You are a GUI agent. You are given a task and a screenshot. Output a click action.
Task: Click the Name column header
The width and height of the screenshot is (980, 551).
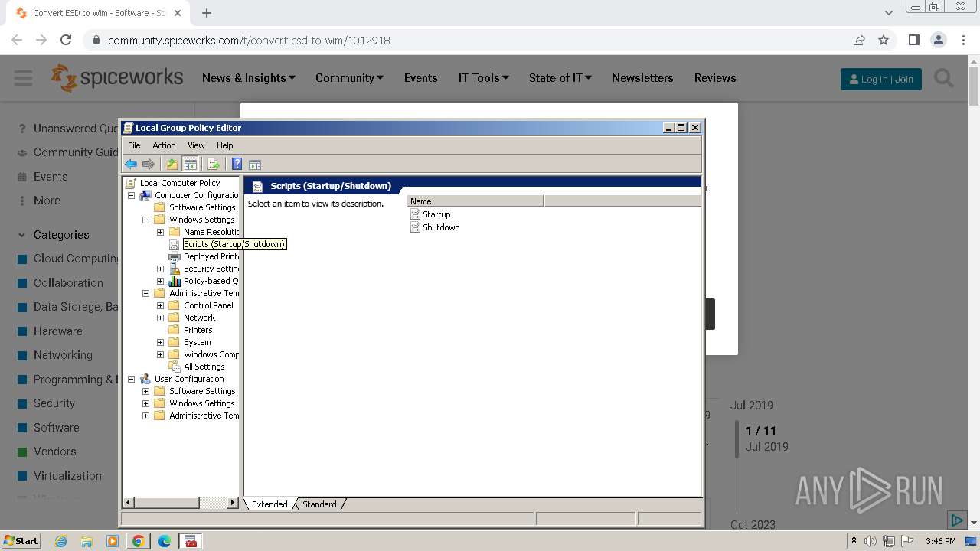(475, 201)
